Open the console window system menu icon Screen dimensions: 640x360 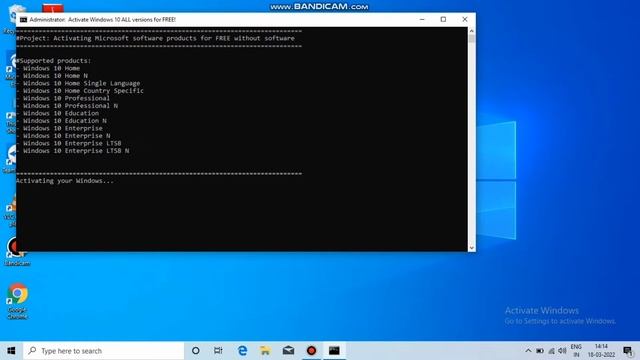(23, 20)
